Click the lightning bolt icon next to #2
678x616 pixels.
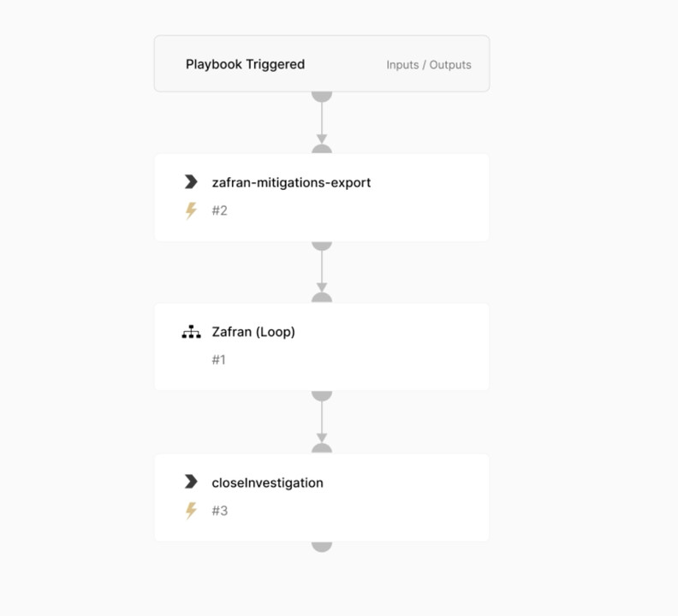pos(191,210)
